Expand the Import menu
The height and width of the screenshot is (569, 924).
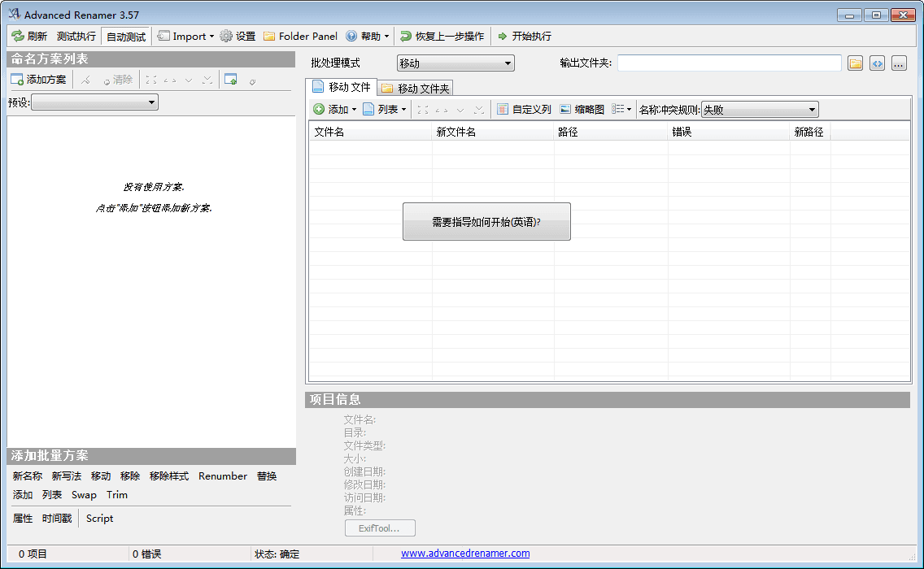pos(185,36)
